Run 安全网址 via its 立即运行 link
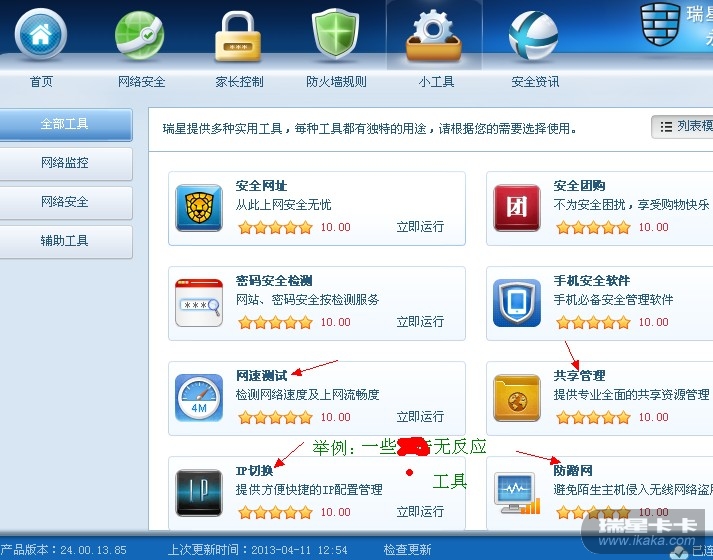The height and width of the screenshot is (560, 713). [420, 226]
